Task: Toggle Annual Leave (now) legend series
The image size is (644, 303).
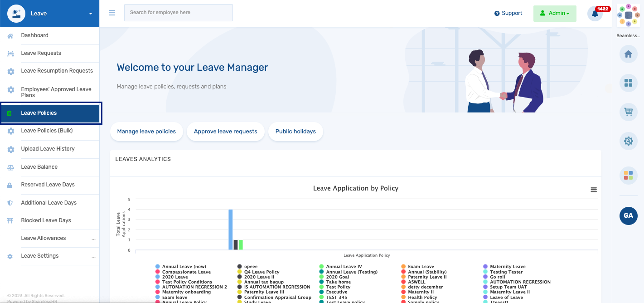Action: (181, 267)
